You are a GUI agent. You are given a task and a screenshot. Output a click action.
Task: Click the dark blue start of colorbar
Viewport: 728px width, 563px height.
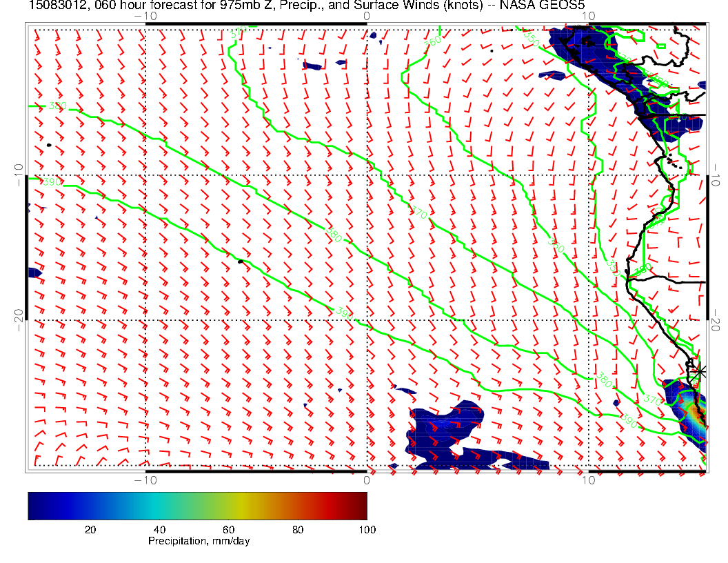tap(34, 505)
